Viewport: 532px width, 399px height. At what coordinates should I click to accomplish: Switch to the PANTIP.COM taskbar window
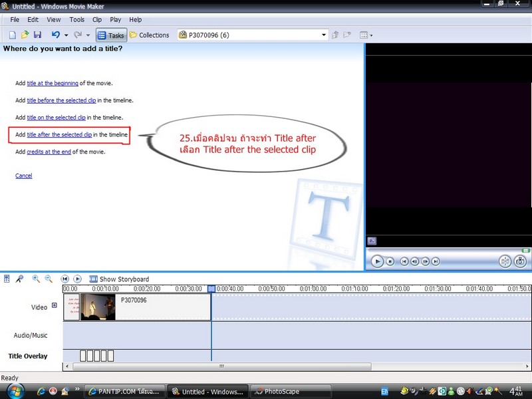[124, 392]
